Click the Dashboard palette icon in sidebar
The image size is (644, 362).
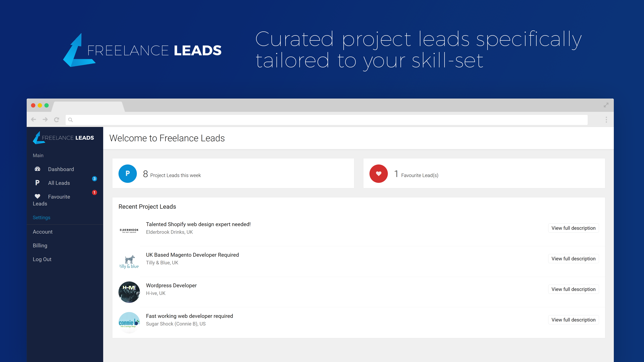click(37, 169)
